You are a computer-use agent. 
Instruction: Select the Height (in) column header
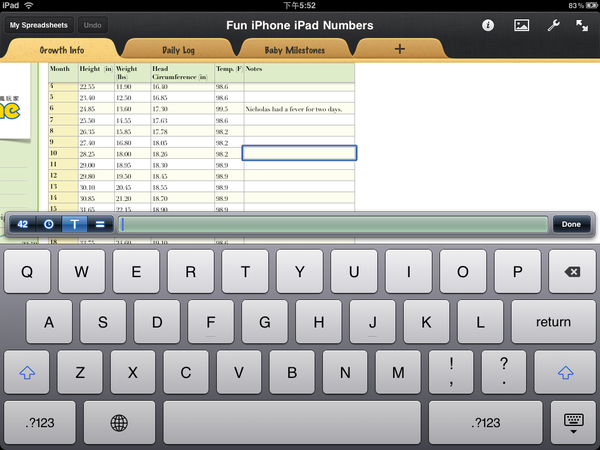tap(96, 73)
